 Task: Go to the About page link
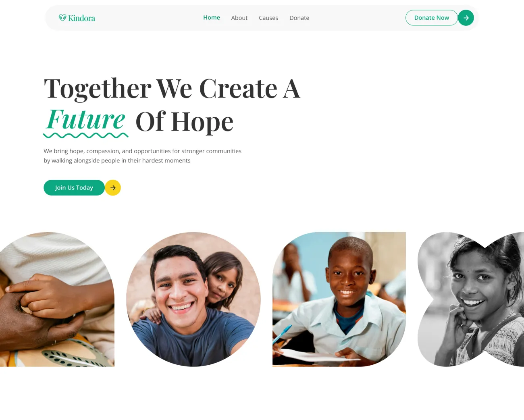pos(239,18)
